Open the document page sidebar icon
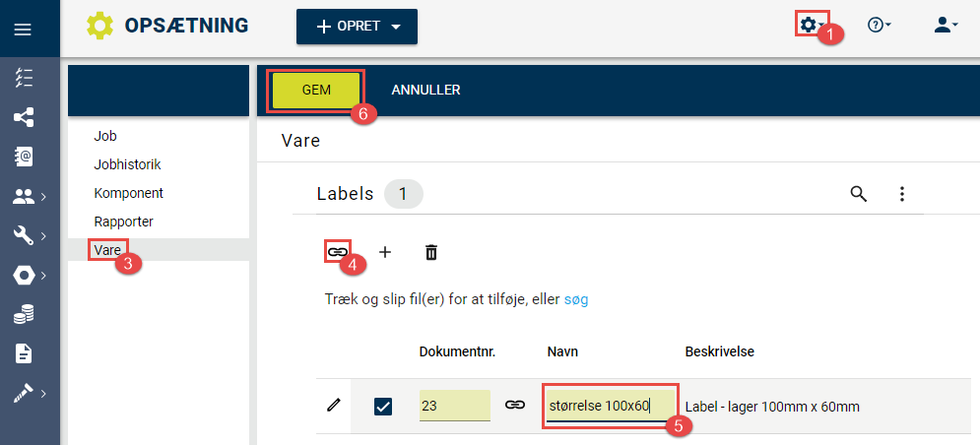 click(23, 353)
